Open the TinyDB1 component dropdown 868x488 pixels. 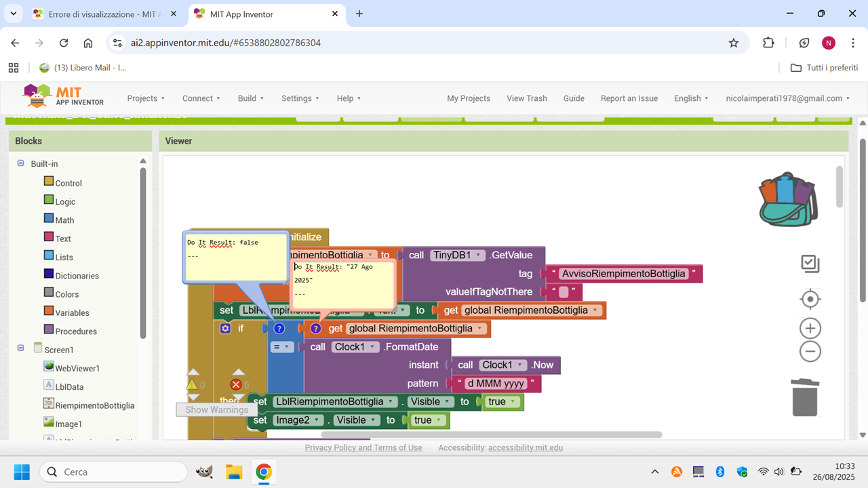pyautogui.click(x=458, y=255)
